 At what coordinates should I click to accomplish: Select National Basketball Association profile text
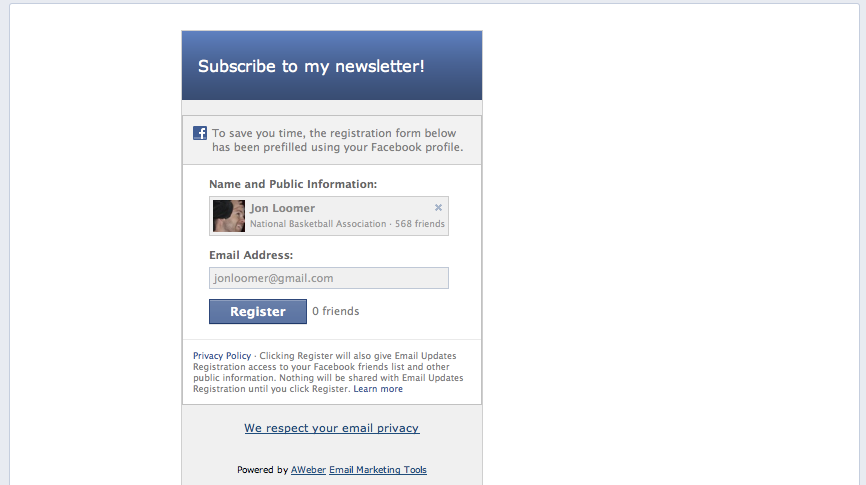(318, 224)
